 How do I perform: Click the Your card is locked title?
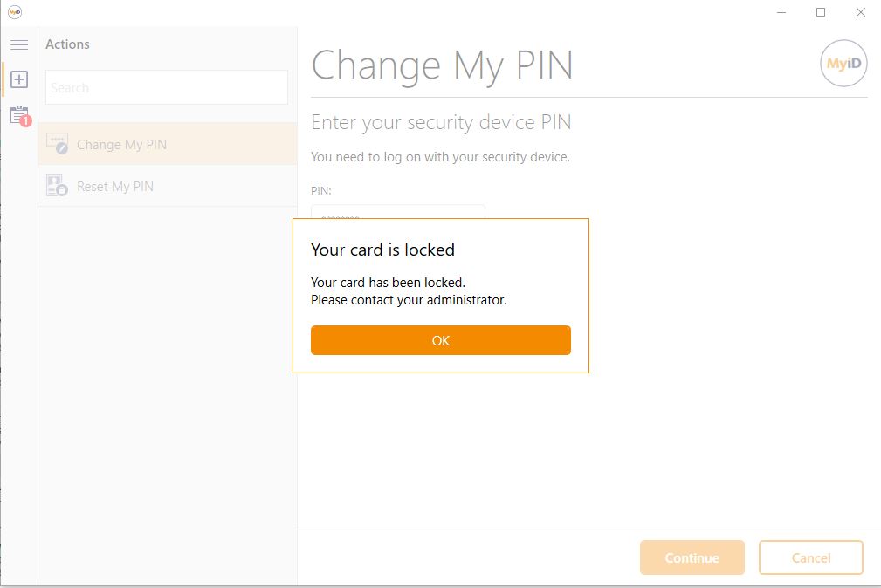tap(382, 250)
